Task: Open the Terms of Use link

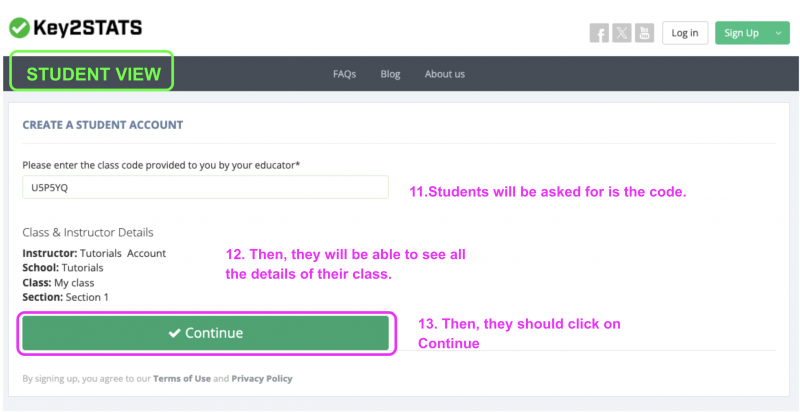Action: [x=182, y=379]
